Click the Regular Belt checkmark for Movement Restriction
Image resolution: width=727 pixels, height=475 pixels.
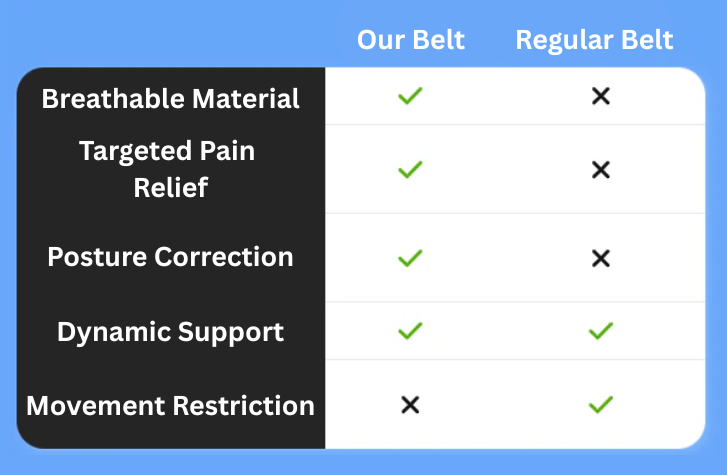pyautogui.click(x=600, y=405)
